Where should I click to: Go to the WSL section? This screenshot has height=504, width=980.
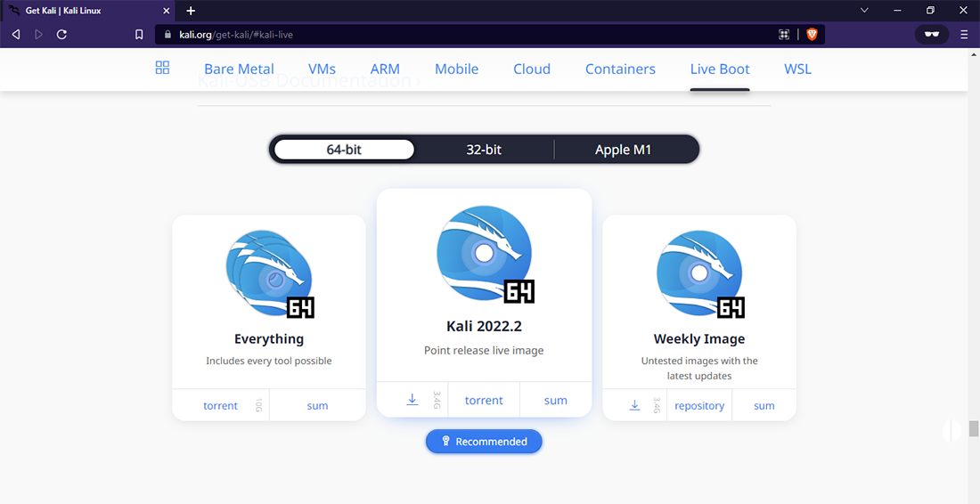798,69
